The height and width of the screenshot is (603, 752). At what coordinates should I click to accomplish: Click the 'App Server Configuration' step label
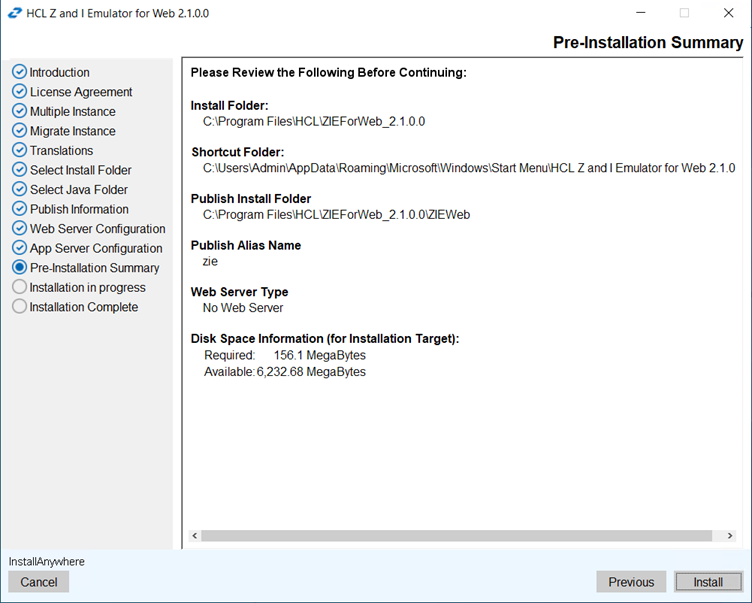(x=96, y=248)
